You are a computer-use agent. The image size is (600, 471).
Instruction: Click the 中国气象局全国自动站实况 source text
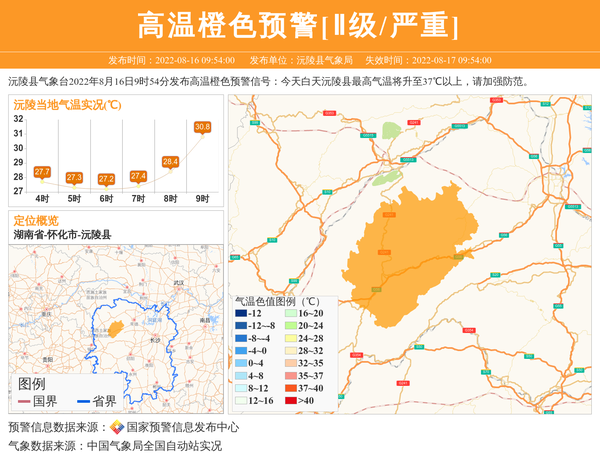tap(154, 446)
